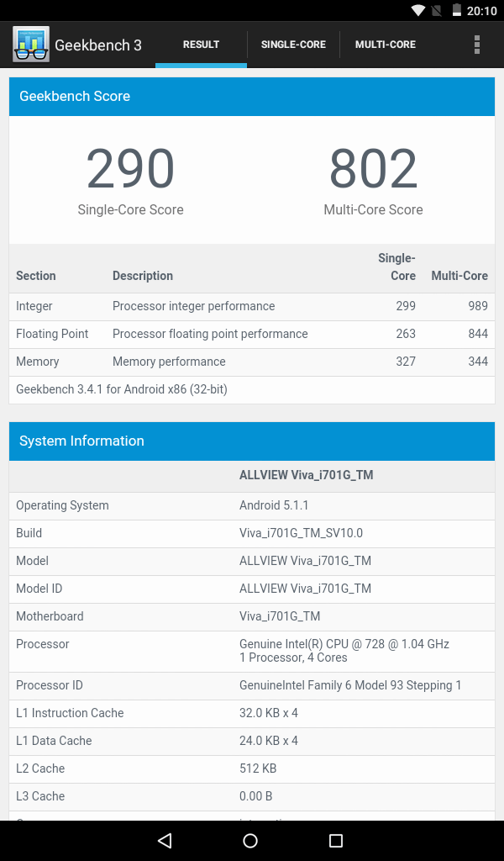Tap Floating Point multi-core value 844
The image size is (504, 861).
(478, 333)
